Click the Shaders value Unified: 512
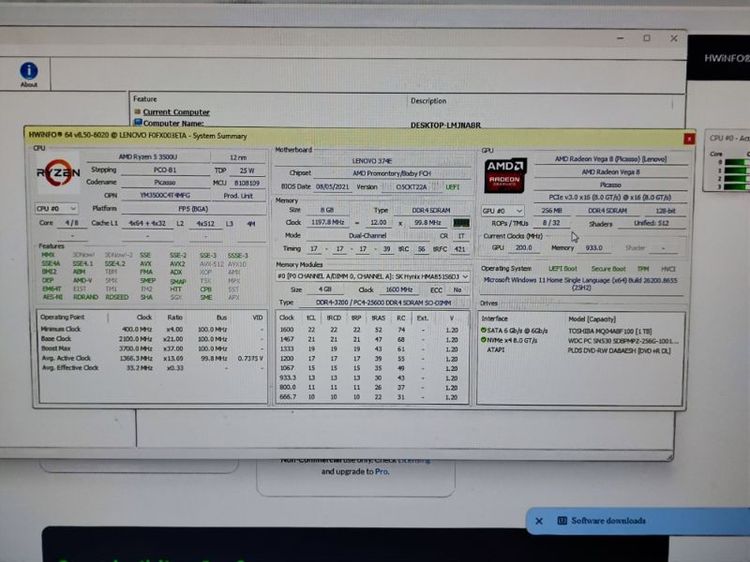Image resolution: width=750 pixels, height=562 pixels. (x=651, y=223)
